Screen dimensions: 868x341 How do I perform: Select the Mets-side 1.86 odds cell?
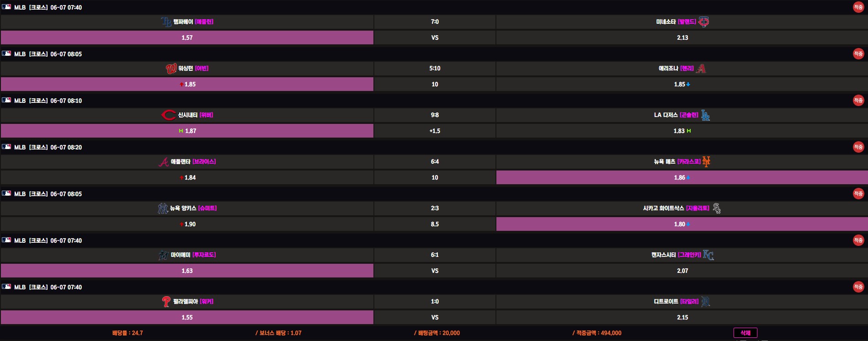click(x=682, y=177)
